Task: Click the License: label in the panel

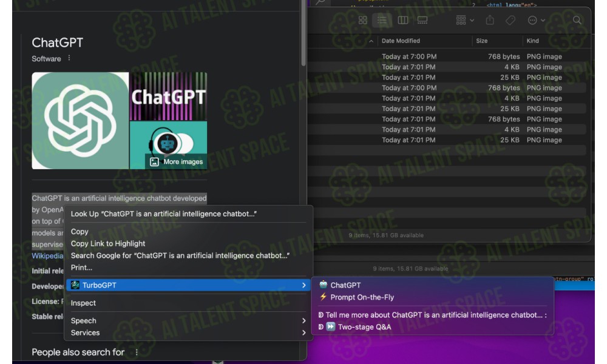Action: tap(46, 302)
